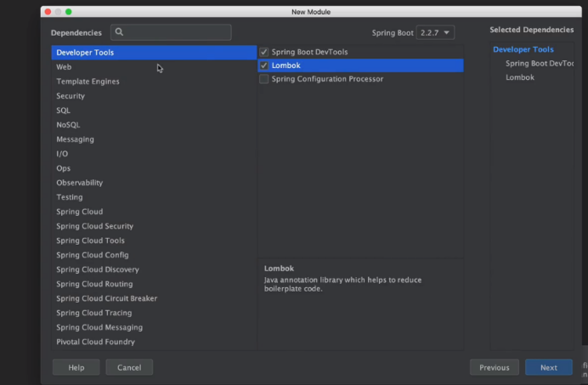Close the New Module dialog
The width and height of the screenshot is (588, 385).
48,12
